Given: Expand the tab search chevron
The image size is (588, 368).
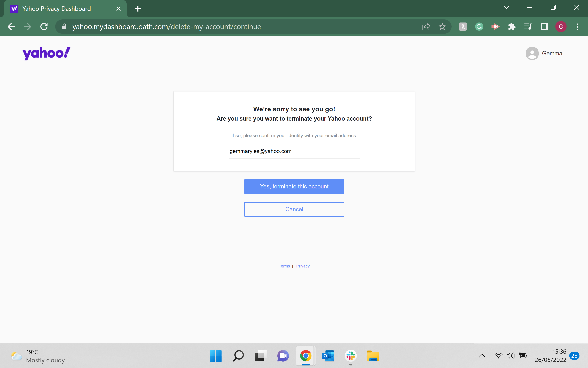Looking at the screenshot, I should (x=506, y=7).
